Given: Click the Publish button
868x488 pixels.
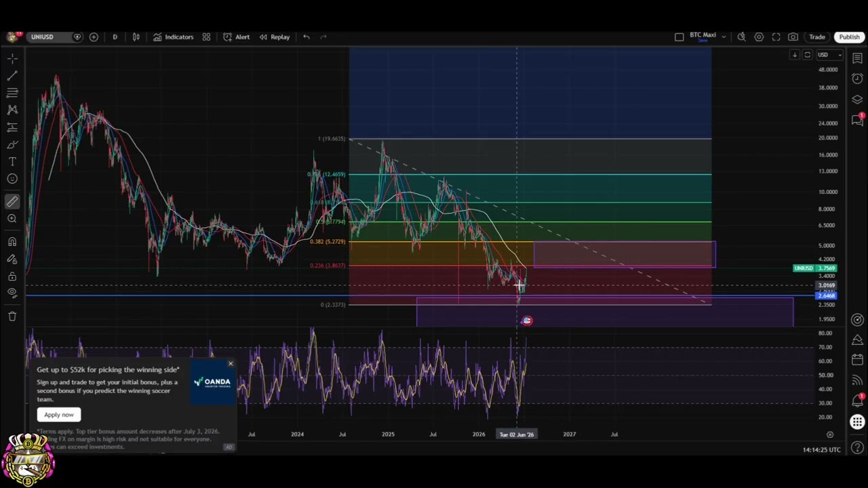Looking at the screenshot, I should 849,37.
